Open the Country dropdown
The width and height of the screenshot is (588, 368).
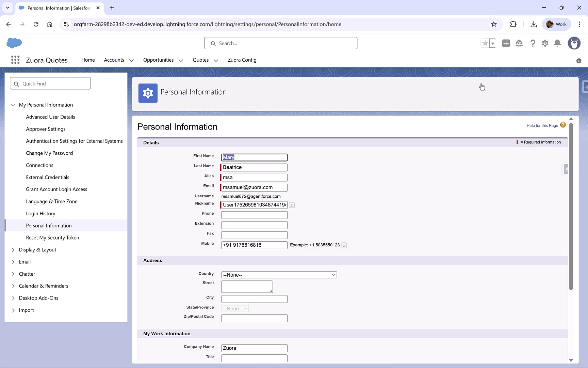(x=279, y=275)
